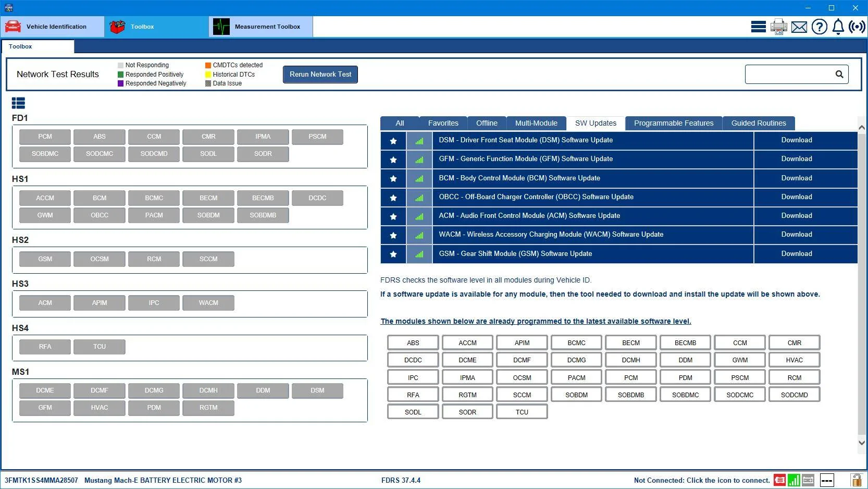Click the favorite star for BCM Software Update
868x489 pixels.
click(x=393, y=179)
